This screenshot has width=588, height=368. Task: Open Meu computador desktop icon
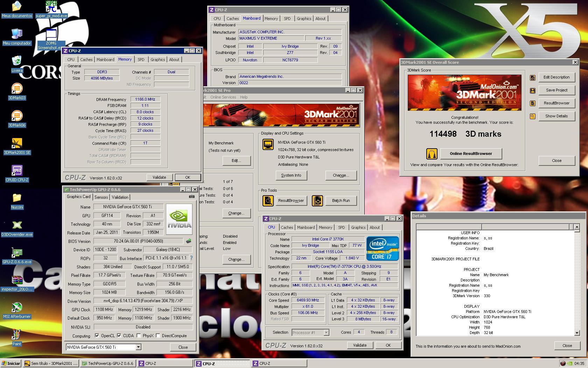pyautogui.click(x=17, y=37)
